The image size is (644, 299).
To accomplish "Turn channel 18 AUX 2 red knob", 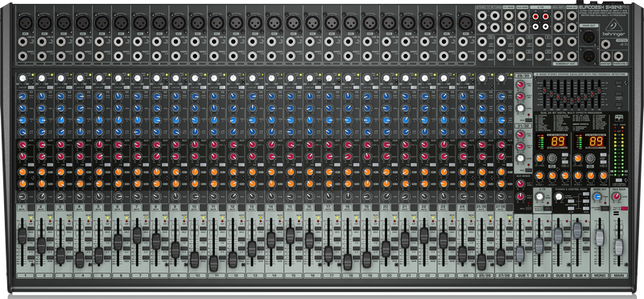I will pos(348,156).
